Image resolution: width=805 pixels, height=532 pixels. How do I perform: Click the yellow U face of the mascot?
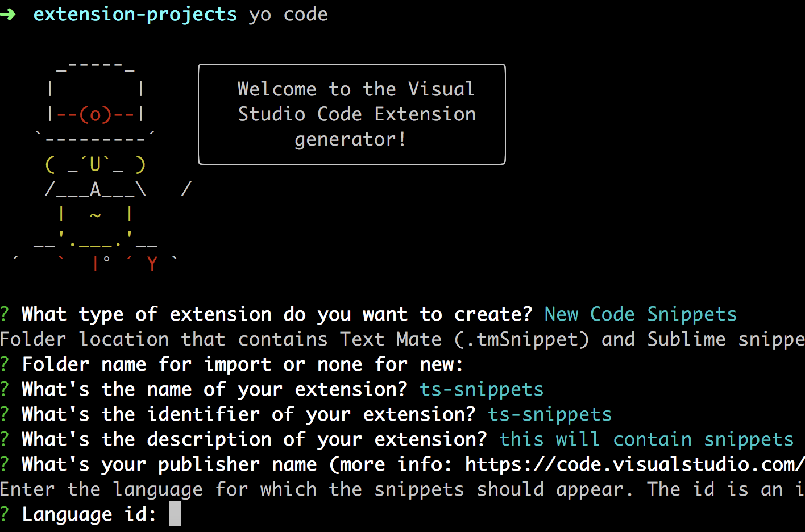click(95, 164)
